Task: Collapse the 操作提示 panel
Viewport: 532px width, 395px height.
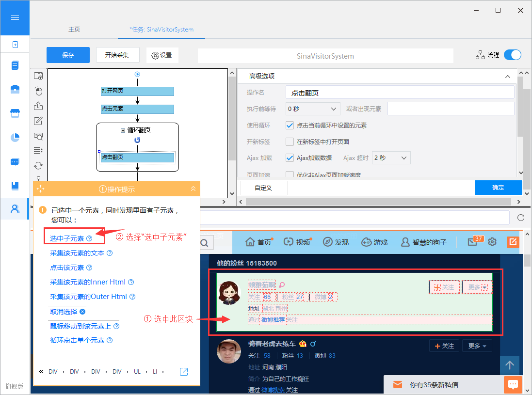Action: point(193,189)
